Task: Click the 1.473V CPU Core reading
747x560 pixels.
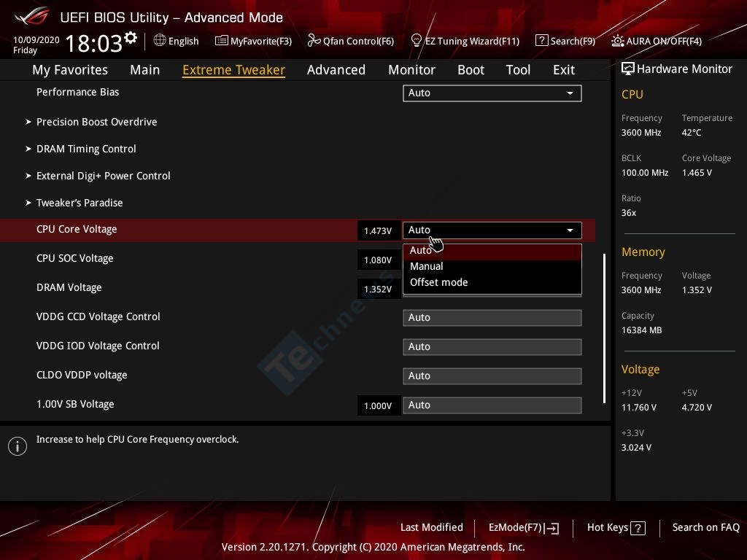Action: (379, 231)
